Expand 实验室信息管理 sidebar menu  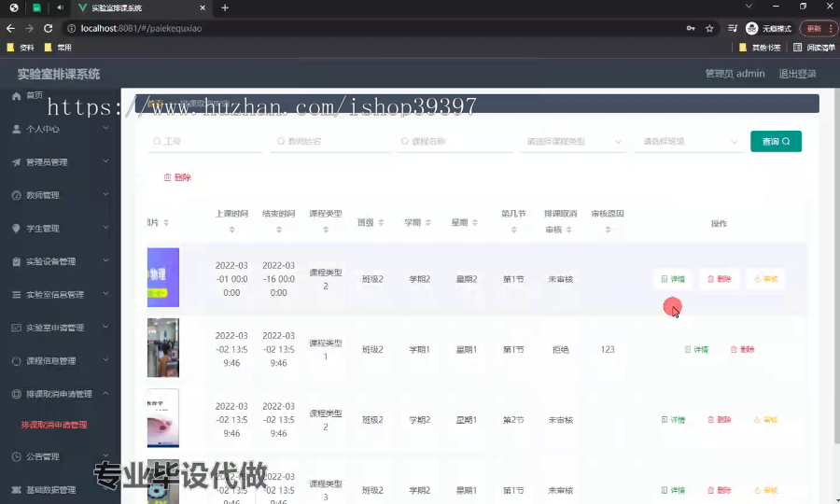point(60,295)
